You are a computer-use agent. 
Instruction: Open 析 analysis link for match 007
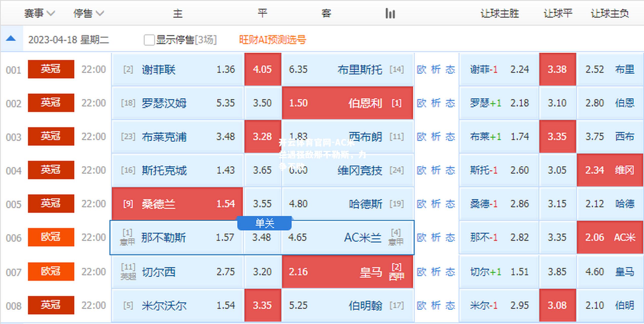(x=436, y=272)
